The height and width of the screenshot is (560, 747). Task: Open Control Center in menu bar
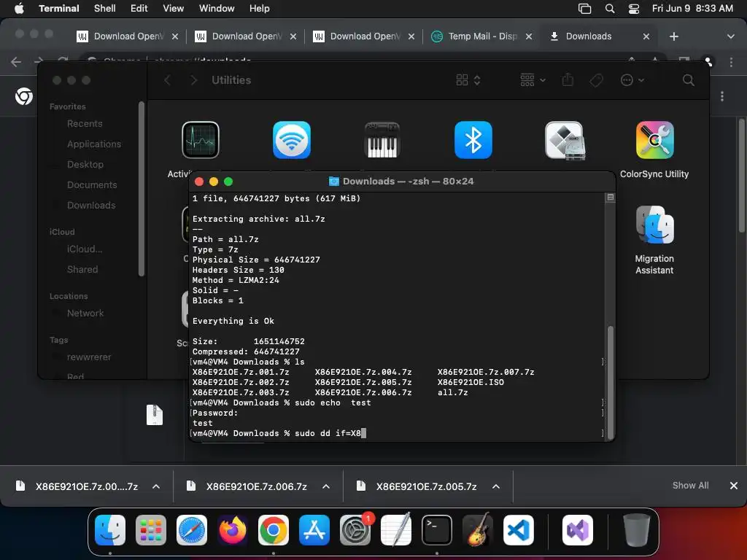click(634, 9)
